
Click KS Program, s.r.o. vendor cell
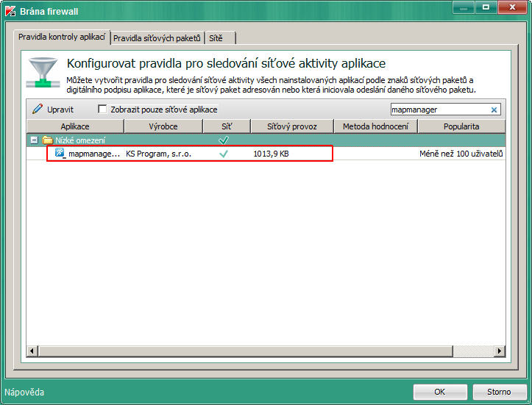pyautogui.click(x=158, y=154)
